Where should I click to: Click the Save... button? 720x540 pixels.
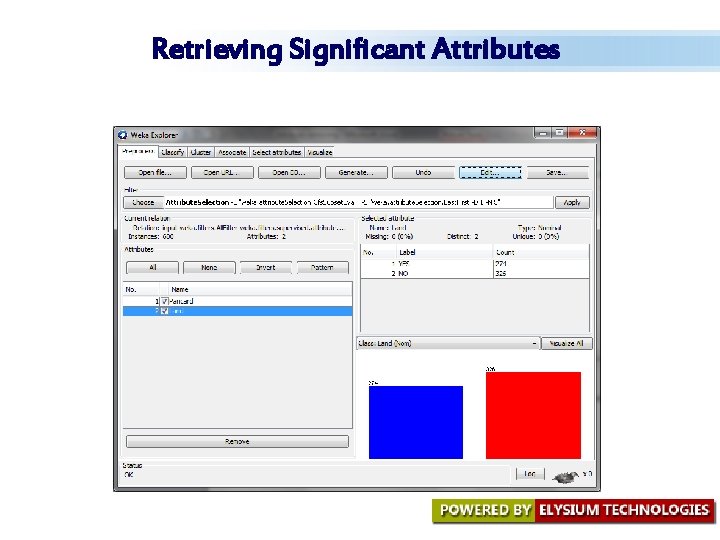[557, 173]
